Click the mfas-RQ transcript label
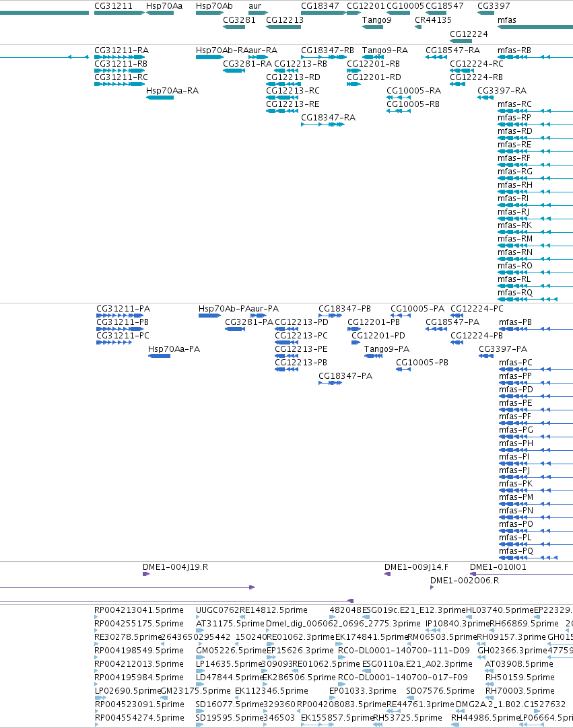This screenshot has width=573, height=728. pyautogui.click(x=515, y=293)
